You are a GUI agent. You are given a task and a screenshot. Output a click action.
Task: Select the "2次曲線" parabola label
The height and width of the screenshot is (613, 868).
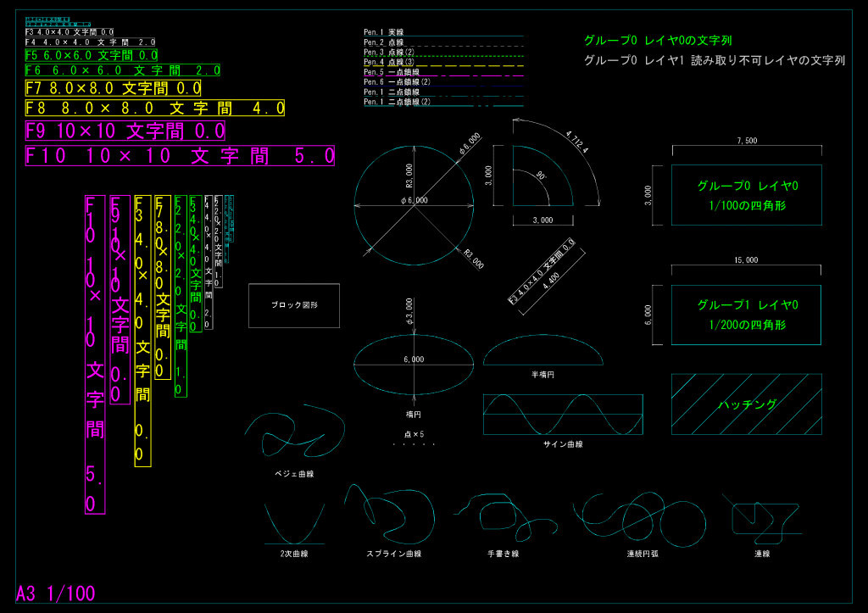[293, 554]
